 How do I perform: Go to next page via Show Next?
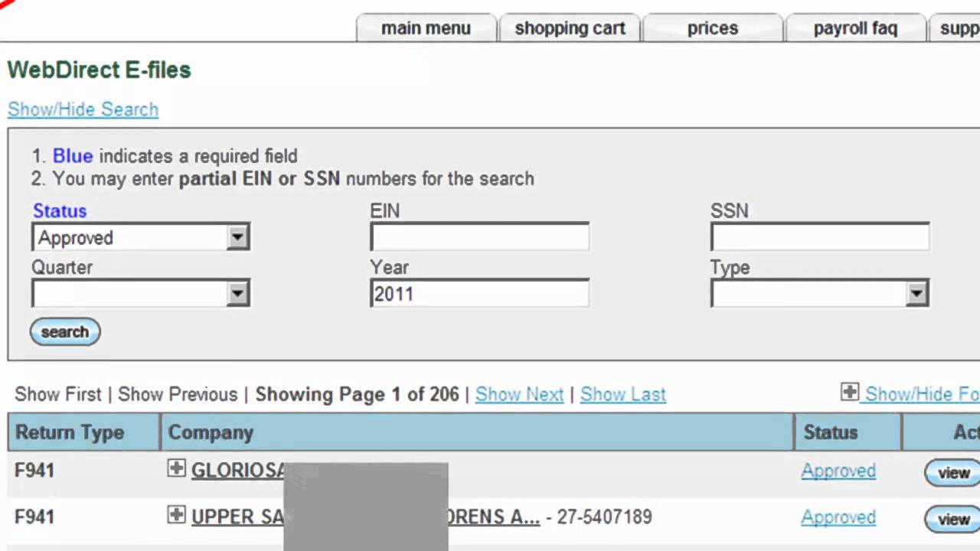tap(519, 394)
